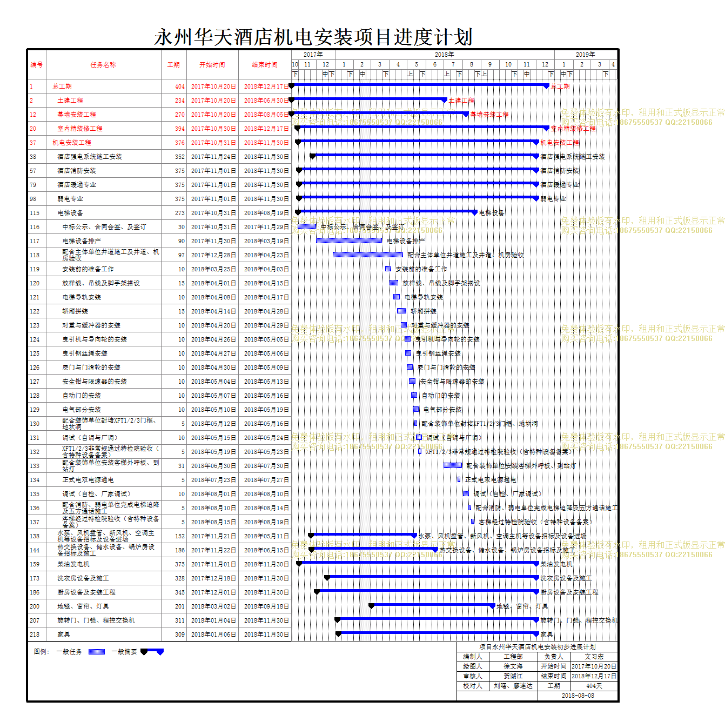Select the 酒店强电系统施工安装 row name

103,157
